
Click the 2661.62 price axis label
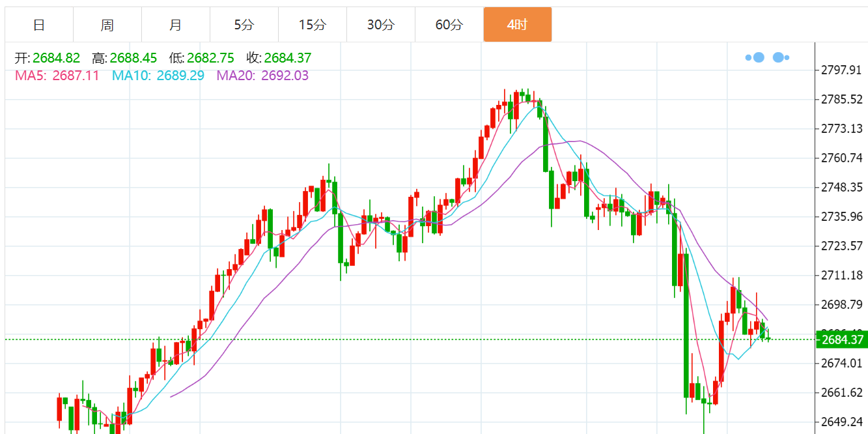pos(843,392)
